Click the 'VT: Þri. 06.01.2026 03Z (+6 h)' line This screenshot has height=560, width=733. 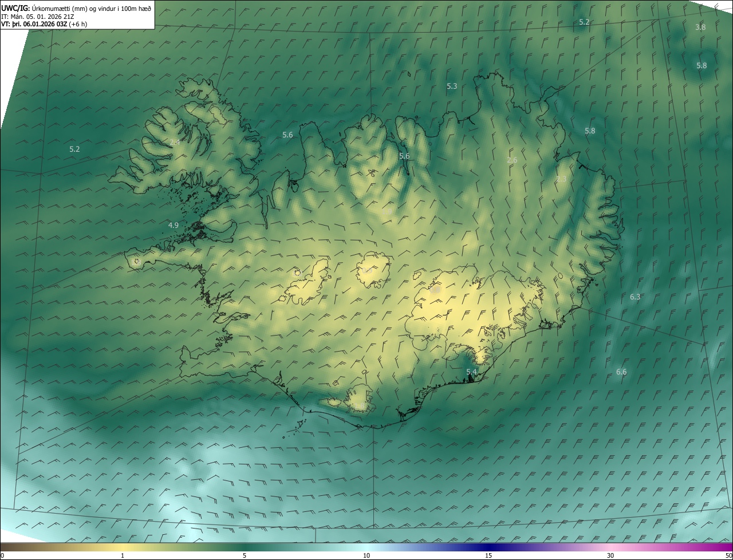click(x=44, y=24)
